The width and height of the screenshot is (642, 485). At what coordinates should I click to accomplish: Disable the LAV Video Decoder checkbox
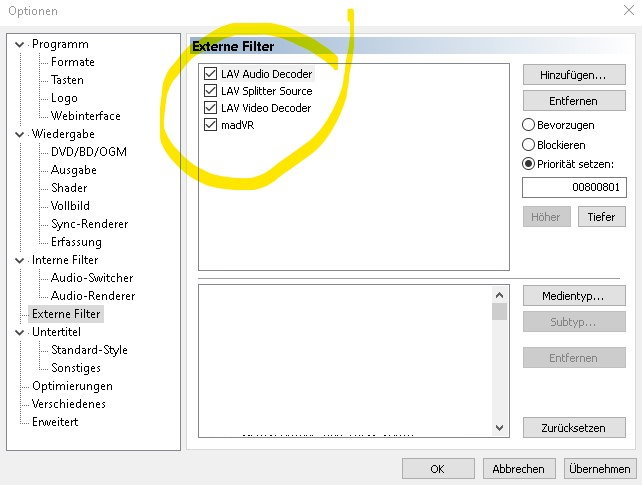click(x=210, y=108)
